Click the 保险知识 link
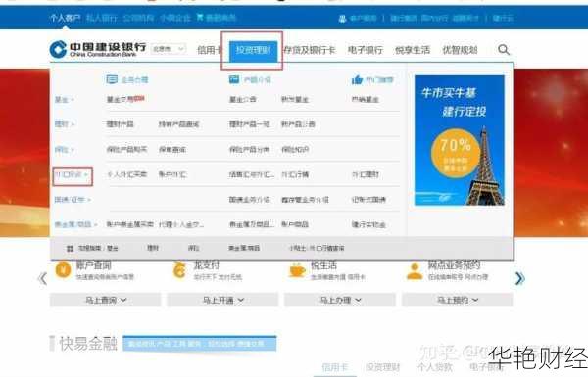The height and width of the screenshot is (377, 588). (295, 149)
